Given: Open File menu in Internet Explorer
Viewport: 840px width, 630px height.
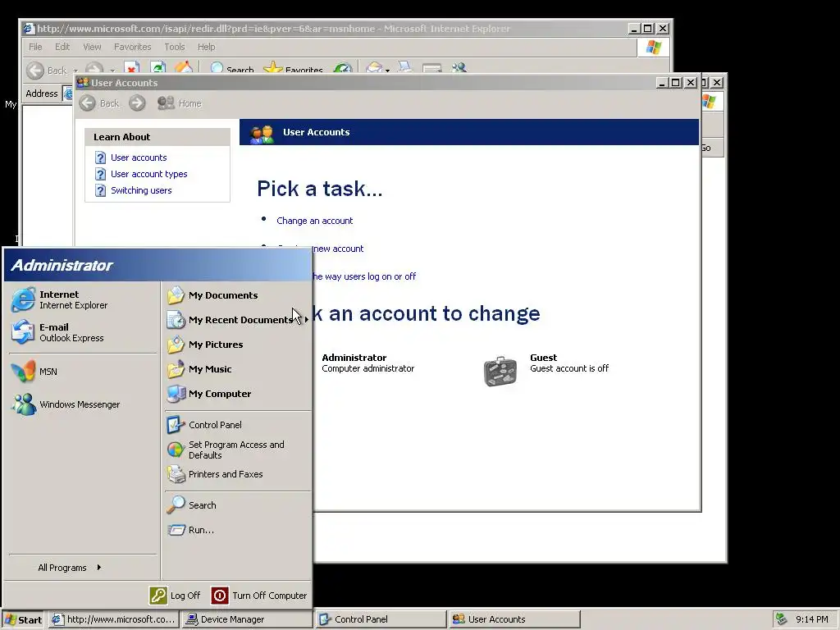Looking at the screenshot, I should click(x=35, y=47).
